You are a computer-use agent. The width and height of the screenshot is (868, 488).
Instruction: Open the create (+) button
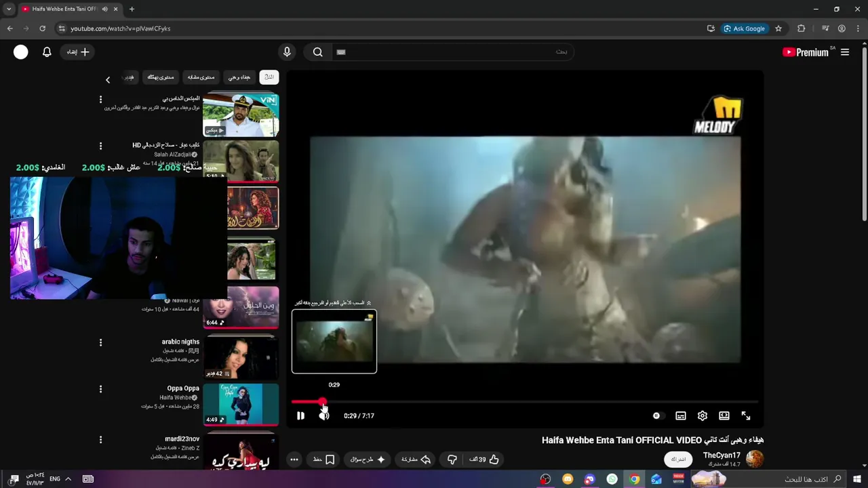pyautogui.click(x=78, y=52)
